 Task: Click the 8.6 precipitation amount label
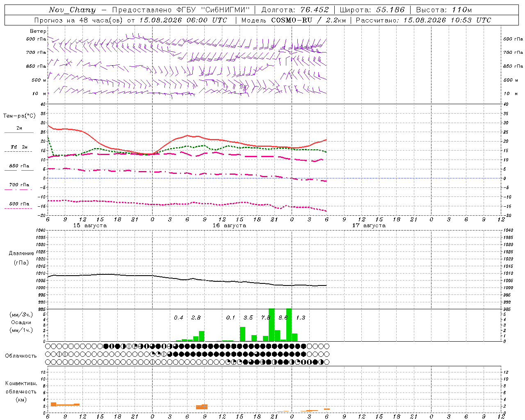[x=283, y=317]
